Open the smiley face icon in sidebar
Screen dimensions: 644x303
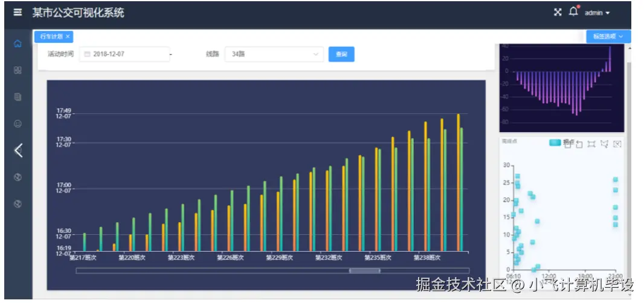point(18,124)
